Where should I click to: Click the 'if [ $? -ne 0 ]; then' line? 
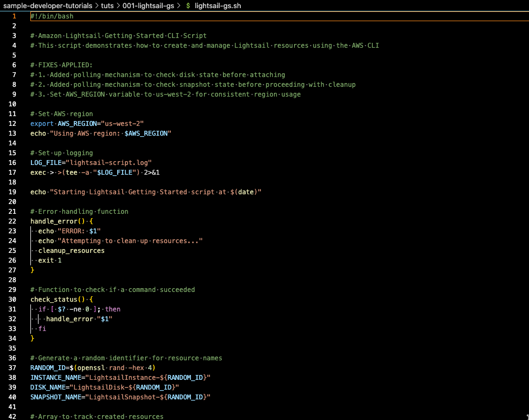tap(79, 310)
